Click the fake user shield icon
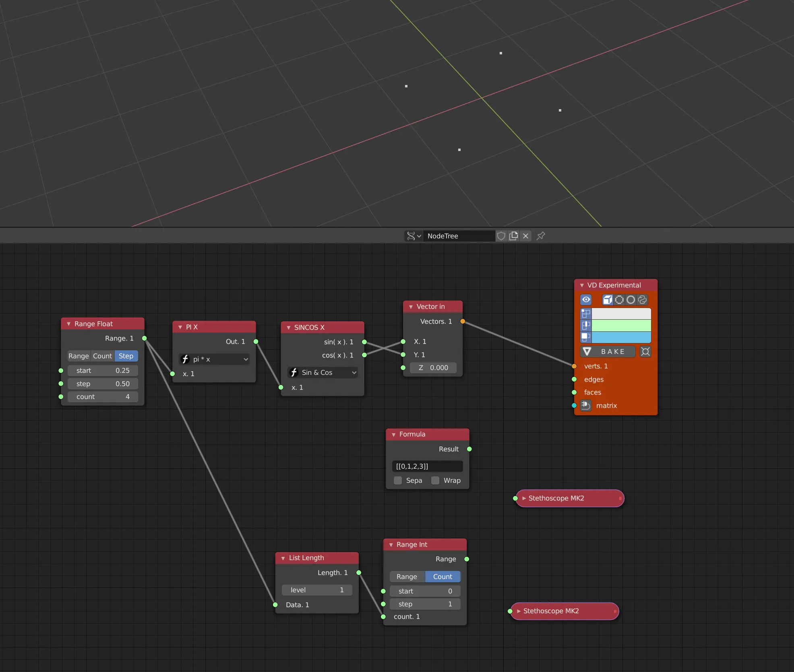794x672 pixels. point(501,236)
